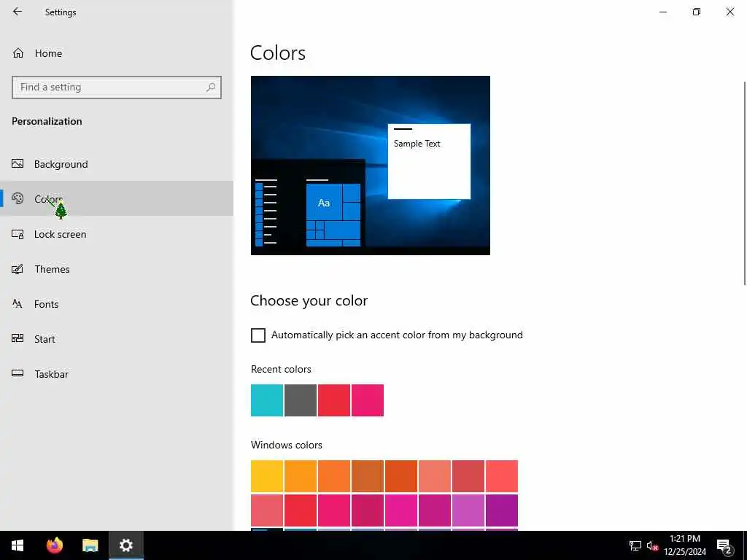The width and height of the screenshot is (747, 560).
Task: Go to Background settings
Action: [x=117, y=164]
